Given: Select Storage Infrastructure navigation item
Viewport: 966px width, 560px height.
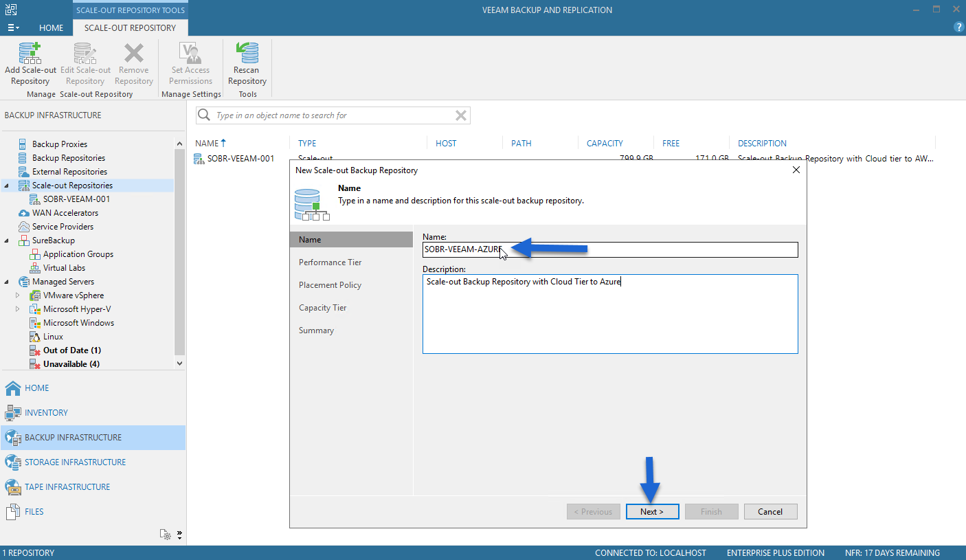Looking at the screenshot, I should click(x=75, y=462).
